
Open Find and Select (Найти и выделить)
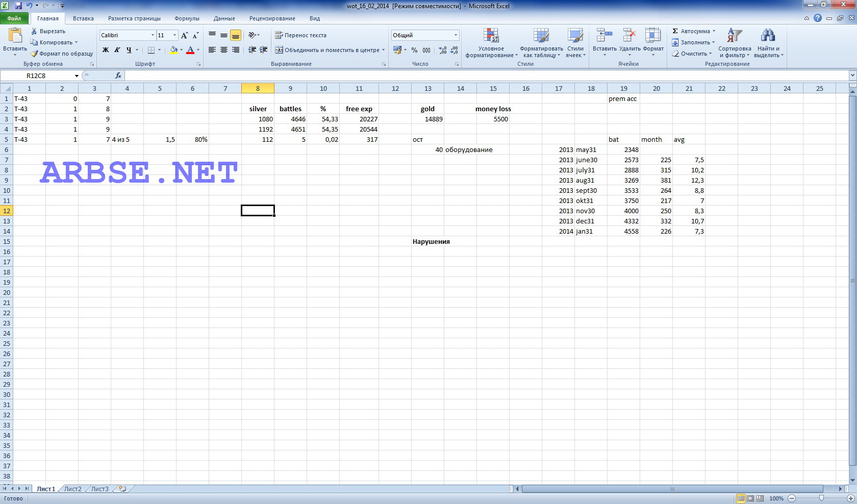[768, 43]
